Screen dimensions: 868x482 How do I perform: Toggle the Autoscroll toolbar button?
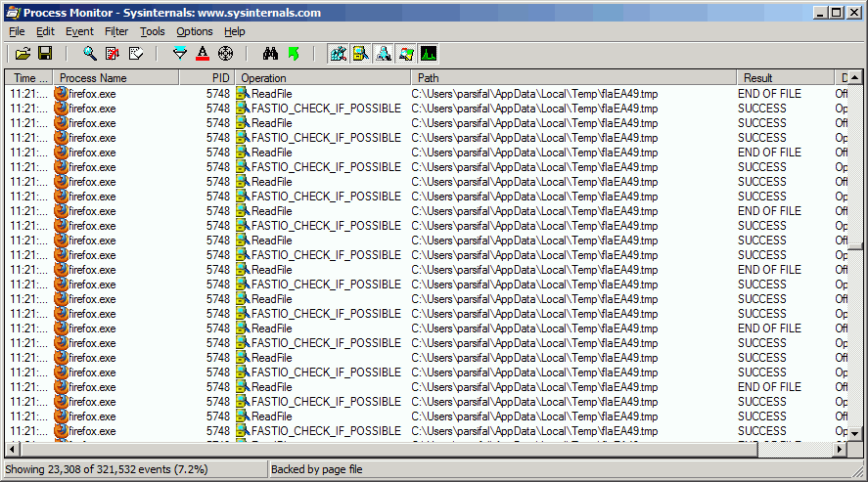click(x=113, y=54)
